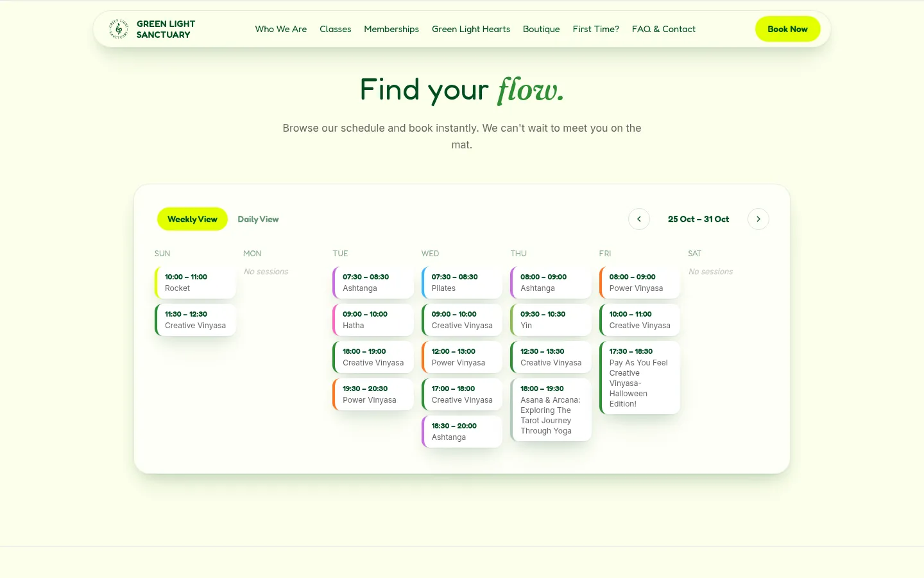The image size is (924, 578).
Task: Open Green Light Hearts page
Action: (471, 29)
